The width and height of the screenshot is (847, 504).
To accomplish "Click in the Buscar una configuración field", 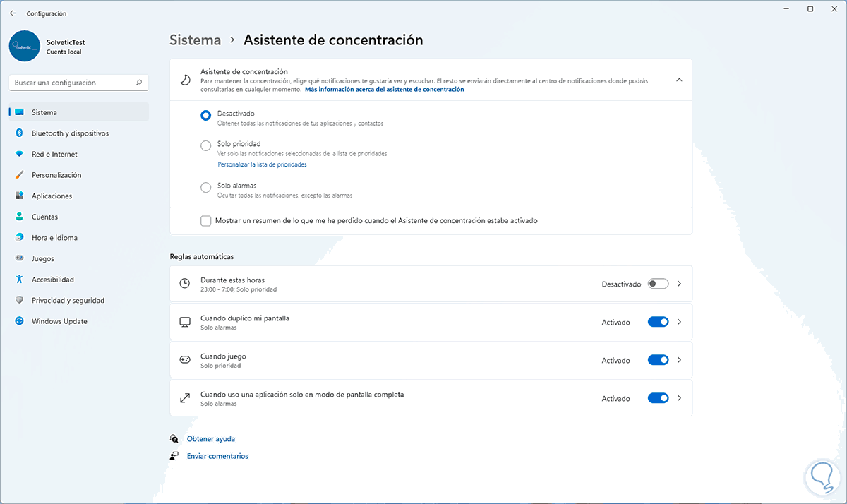I will (x=71, y=83).
